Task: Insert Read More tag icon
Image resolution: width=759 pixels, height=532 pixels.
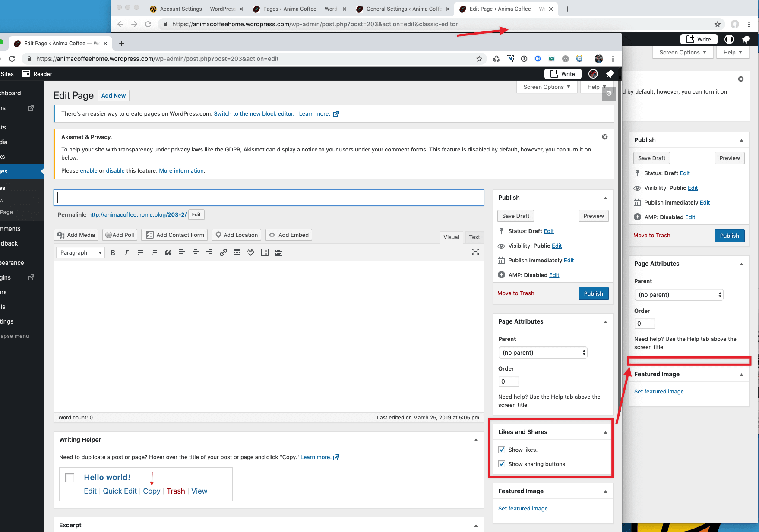Action: click(x=237, y=253)
